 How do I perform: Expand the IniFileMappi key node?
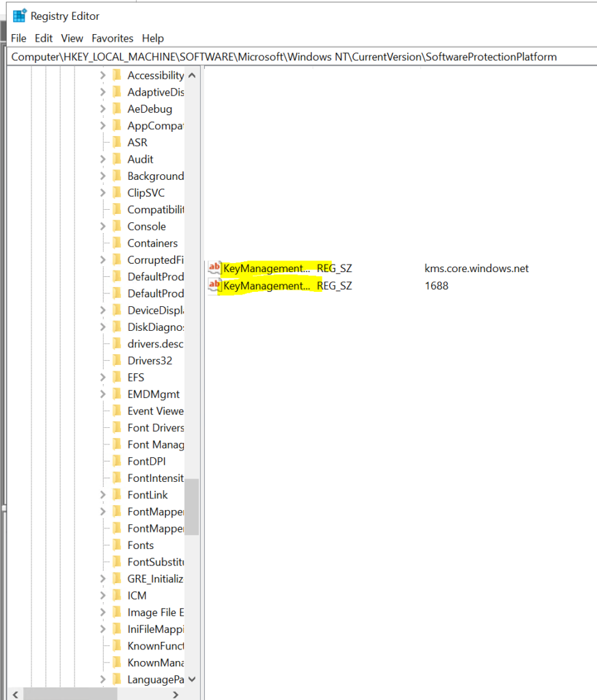coord(103,629)
